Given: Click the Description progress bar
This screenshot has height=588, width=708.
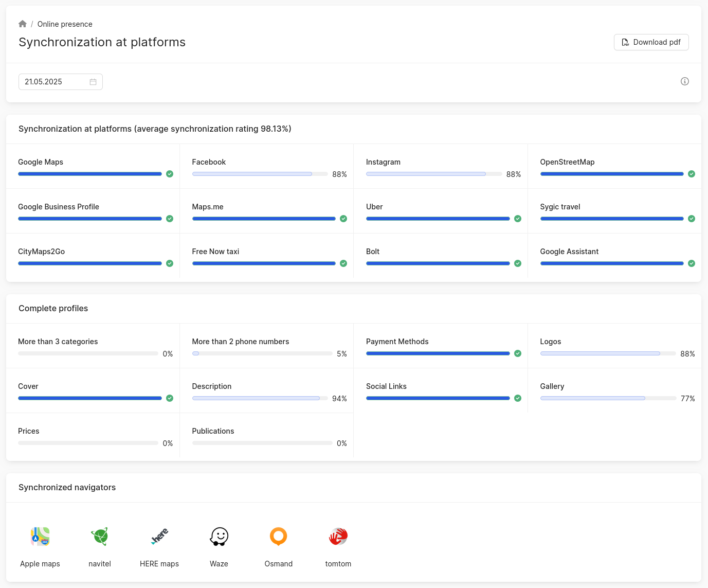Looking at the screenshot, I should click(x=260, y=398).
